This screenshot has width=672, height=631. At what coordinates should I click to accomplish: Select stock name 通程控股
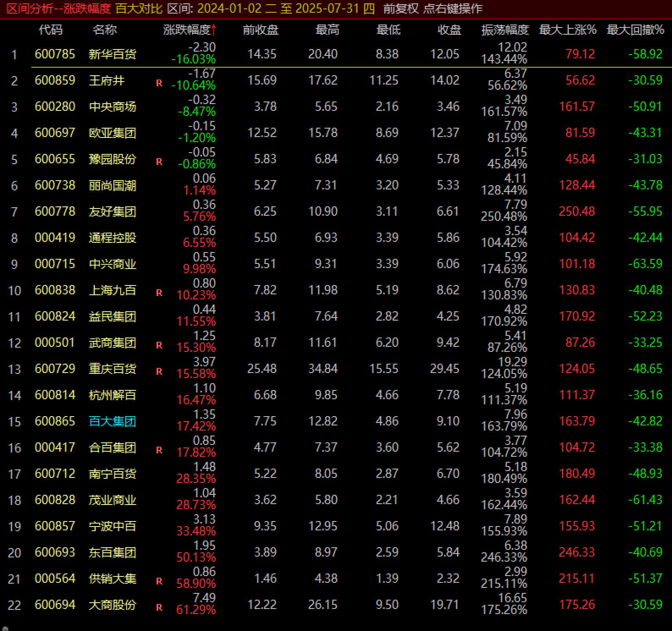pos(113,238)
